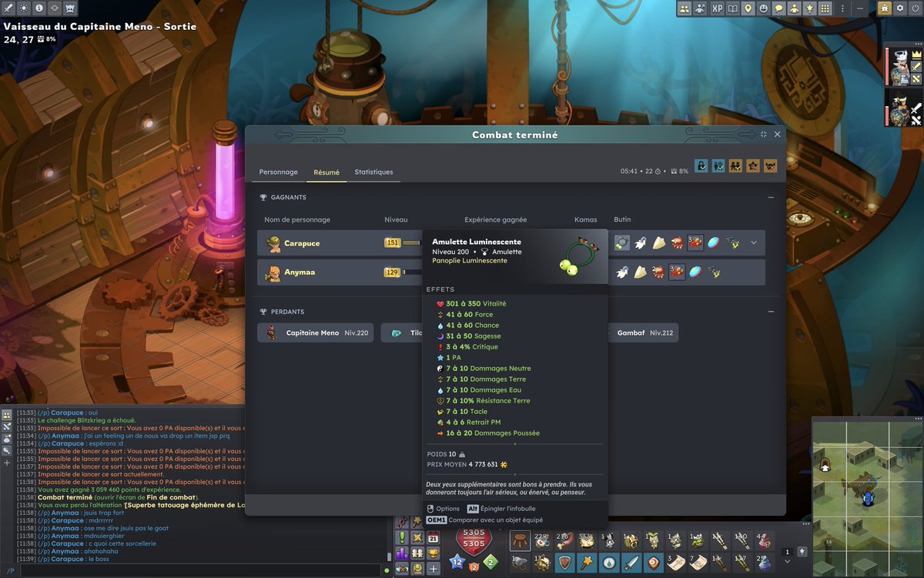The width and height of the screenshot is (924, 578).
Task: Collapse the GAGNANTS section
Action: [x=769, y=197]
